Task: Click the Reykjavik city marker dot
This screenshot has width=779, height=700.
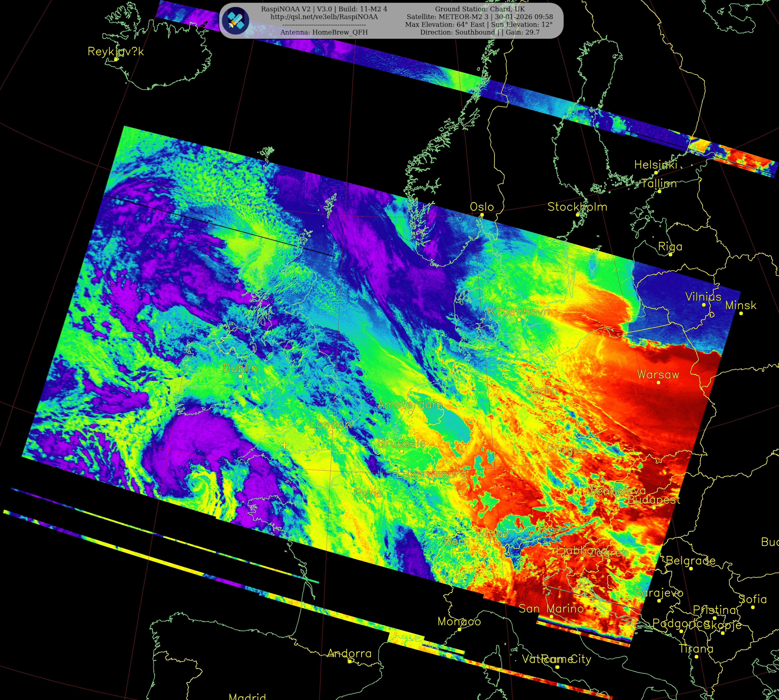Action: pos(116,59)
